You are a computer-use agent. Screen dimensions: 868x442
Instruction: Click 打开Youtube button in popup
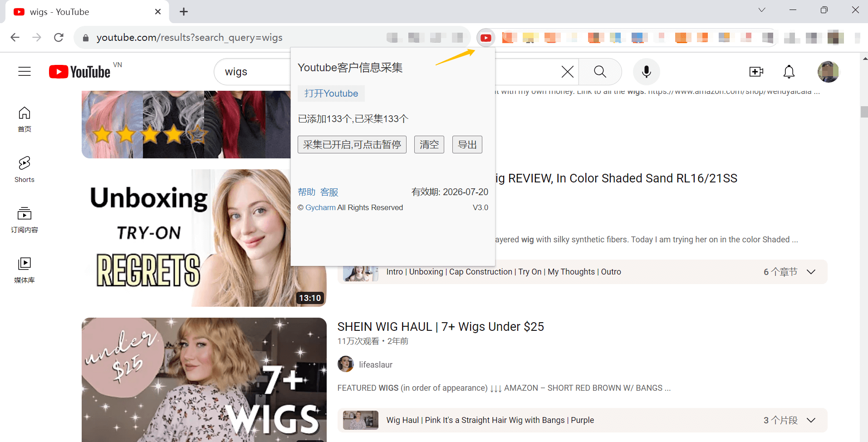pos(331,93)
